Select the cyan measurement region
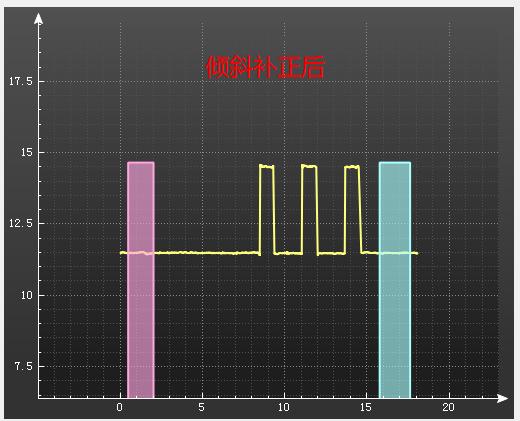Screen dimensions: 520x421 395,280
